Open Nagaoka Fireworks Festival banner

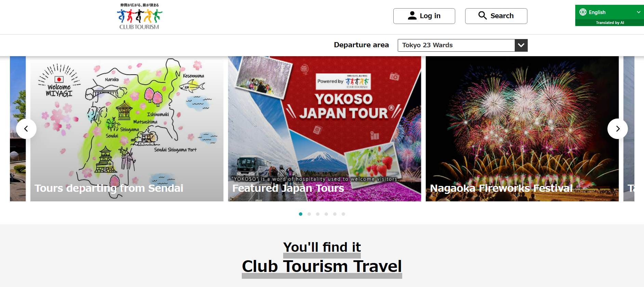[522, 129]
